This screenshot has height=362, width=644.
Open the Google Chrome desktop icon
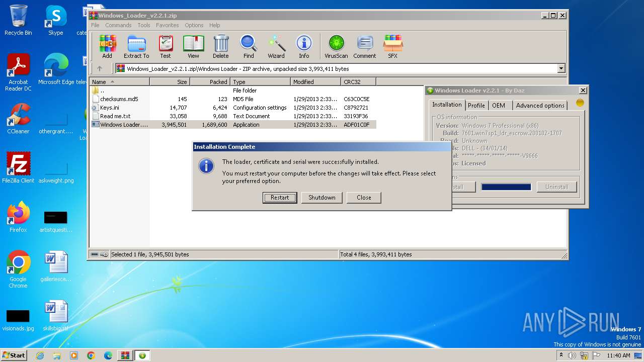pyautogui.click(x=18, y=269)
